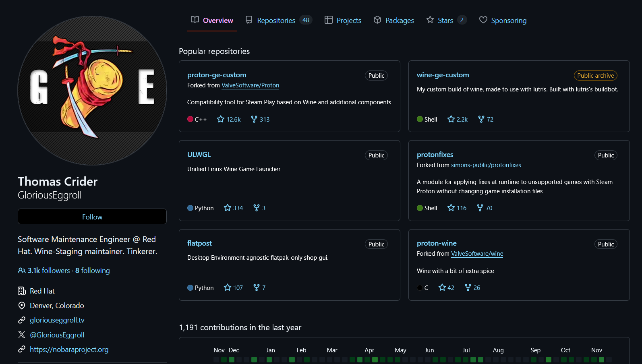Open the Sponsoring tab
Viewport: 642px width, 364px height.
[503, 20]
